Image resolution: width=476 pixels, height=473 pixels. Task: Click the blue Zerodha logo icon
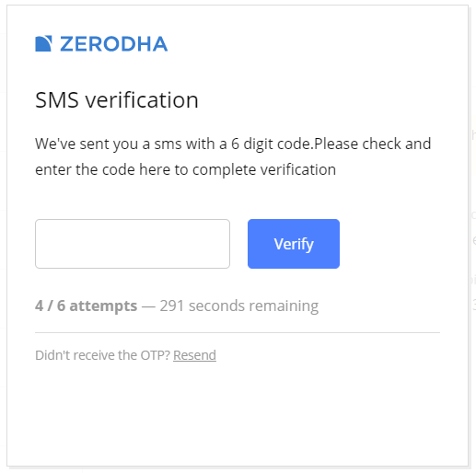[x=43, y=43]
